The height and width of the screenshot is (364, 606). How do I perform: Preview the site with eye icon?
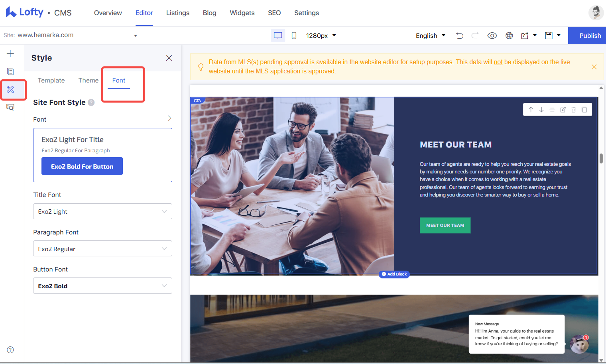[492, 35]
